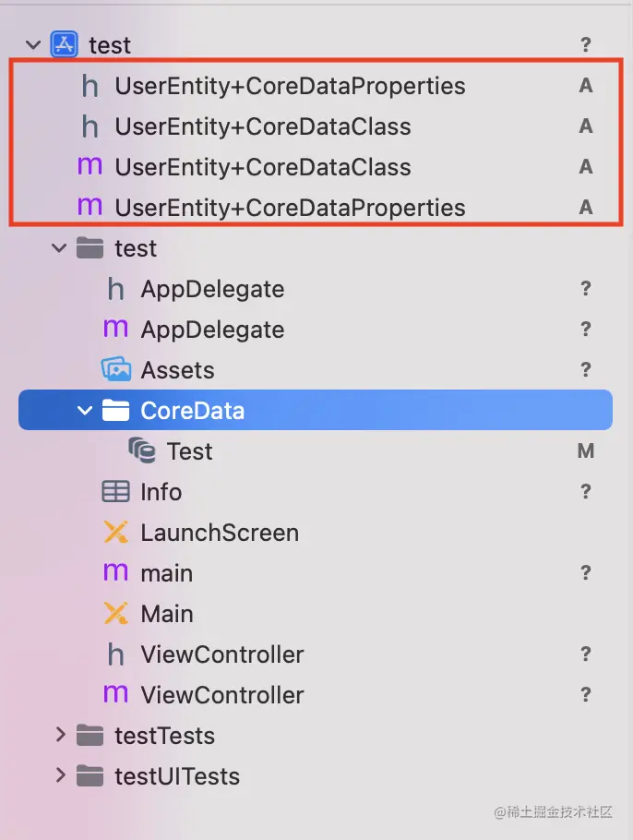Click the AppDelegate header file icon

(x=115, y=289)
